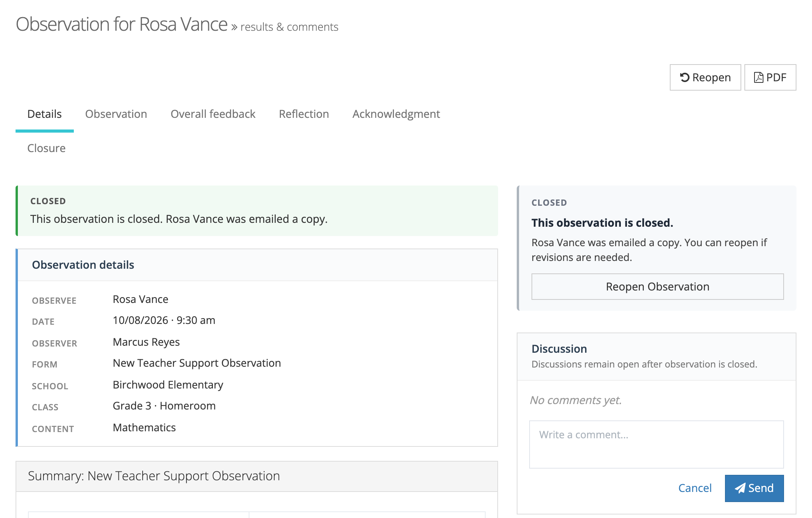Click the Observation details heading

pos(83,265)
